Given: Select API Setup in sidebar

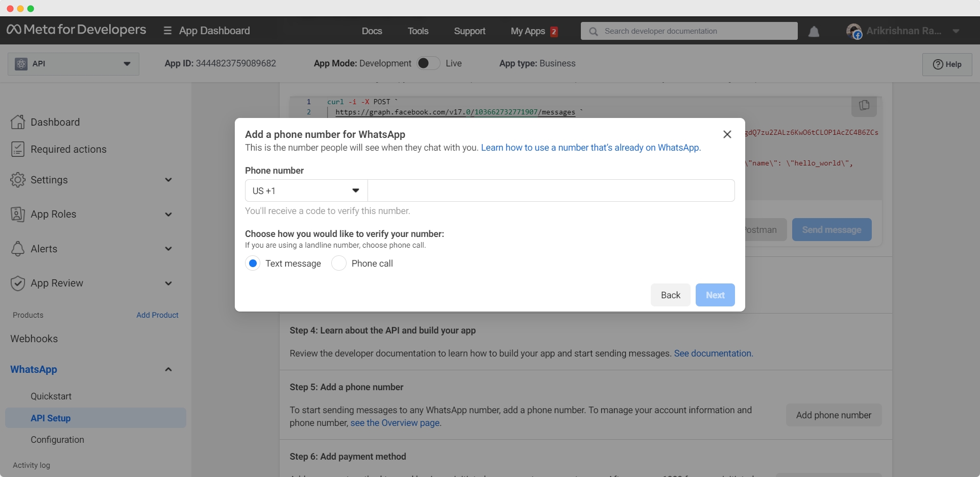Looking at the screenshot, I should click(x=95, y=418).
